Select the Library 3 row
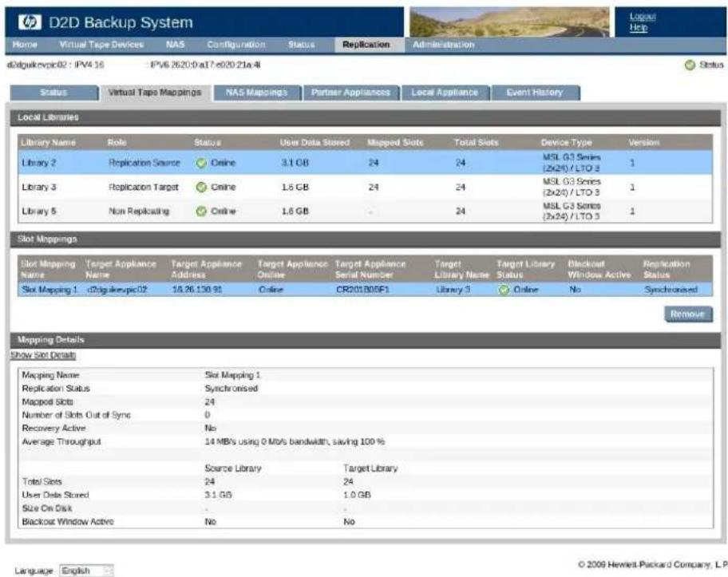 (x=365, y=187)
